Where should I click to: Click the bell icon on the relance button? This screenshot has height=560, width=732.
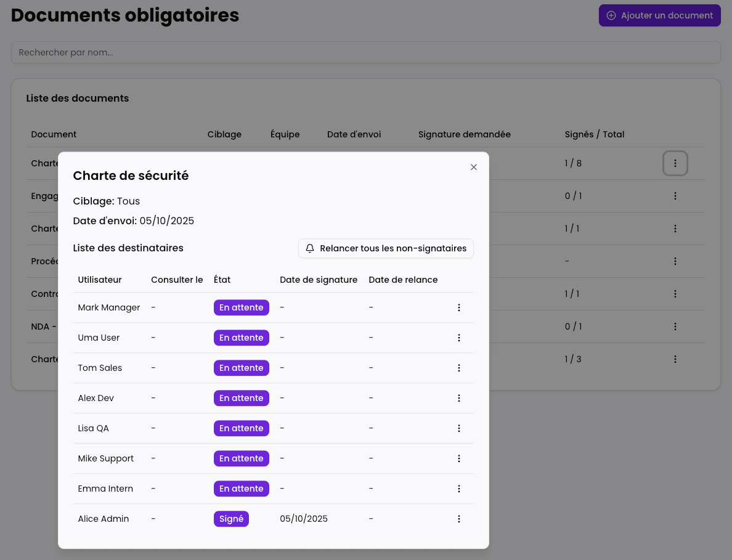pyautogui.click(x=309, y=248)
